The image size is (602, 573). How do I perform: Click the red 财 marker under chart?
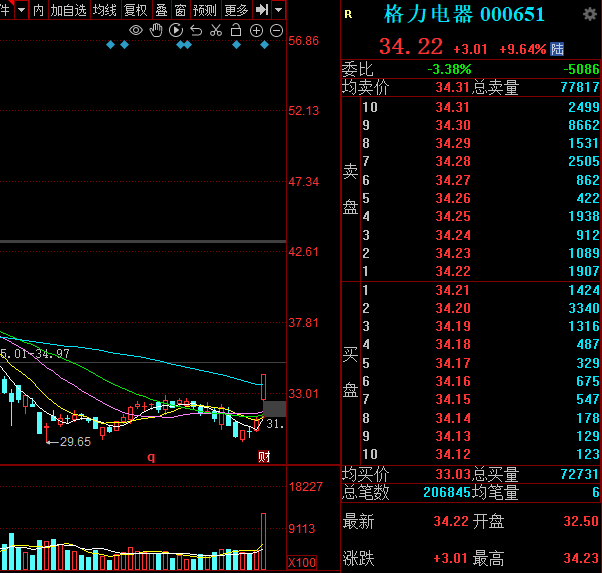[264, 457]
